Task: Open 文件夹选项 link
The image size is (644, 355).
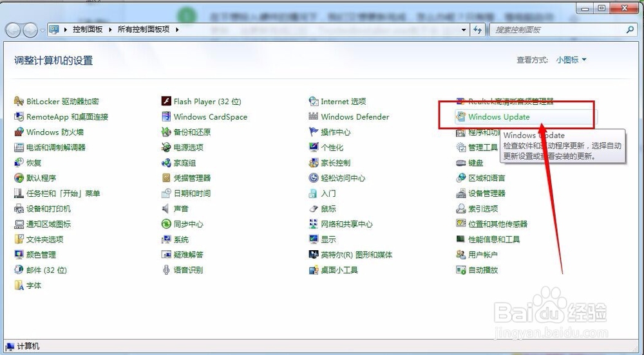Action: click(x=45, y=239)
